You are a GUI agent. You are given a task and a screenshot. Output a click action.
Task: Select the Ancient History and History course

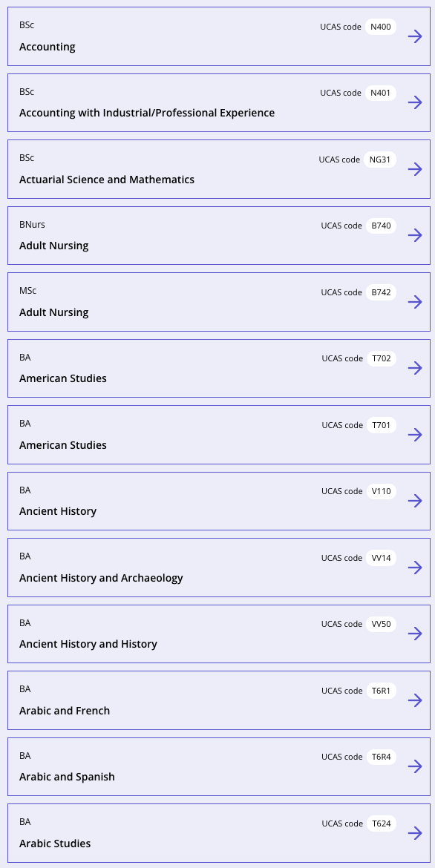pyautogui.click(x=88, y=645)
